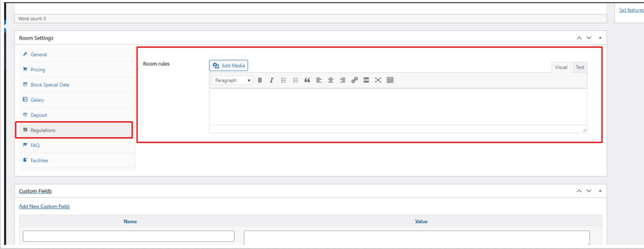Move Custom Fields panel down
The height and width of the screenshot is (249, 644).
pyautogui.click(x=589, y=191)
